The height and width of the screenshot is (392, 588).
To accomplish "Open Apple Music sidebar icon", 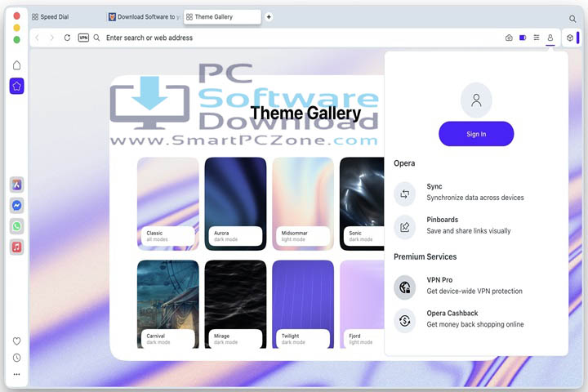I will click(x=17, y=247).
